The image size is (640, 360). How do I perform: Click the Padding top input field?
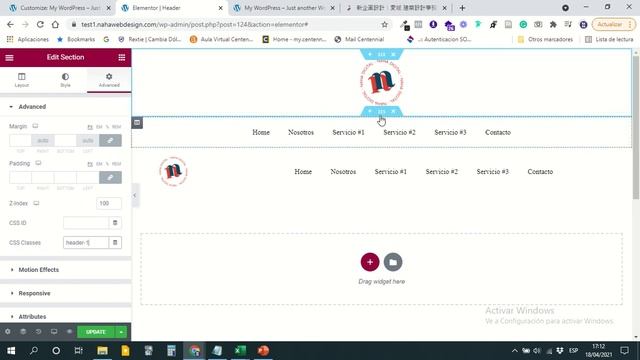[x=20, y=178]
